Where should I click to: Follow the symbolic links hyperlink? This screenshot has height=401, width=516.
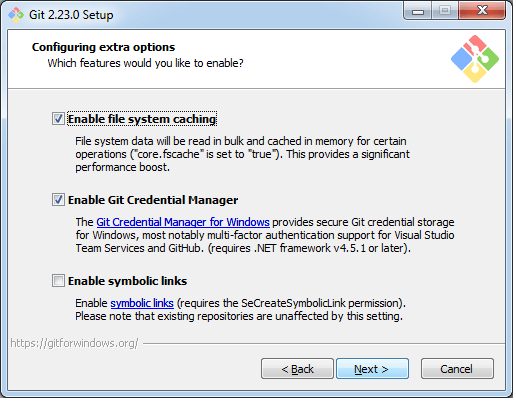click(142, 303)
